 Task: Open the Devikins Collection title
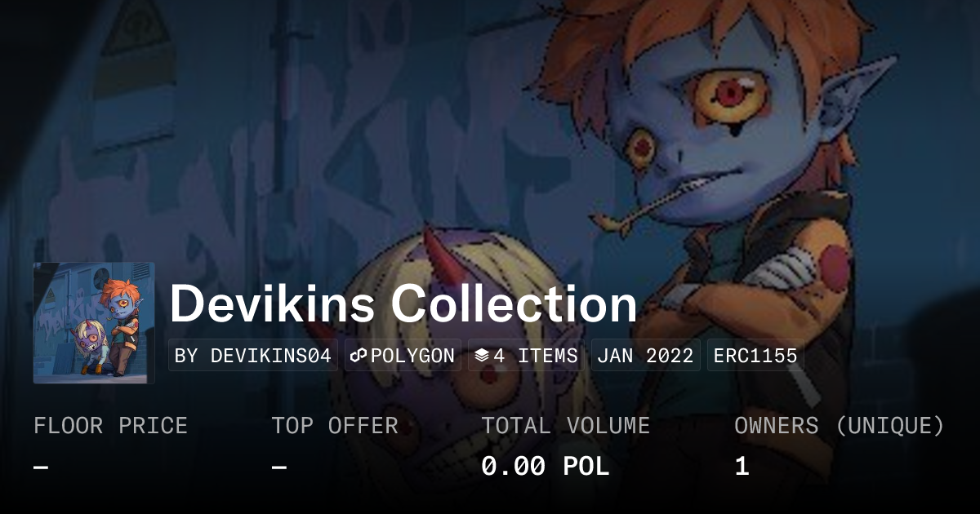(403, 304)
